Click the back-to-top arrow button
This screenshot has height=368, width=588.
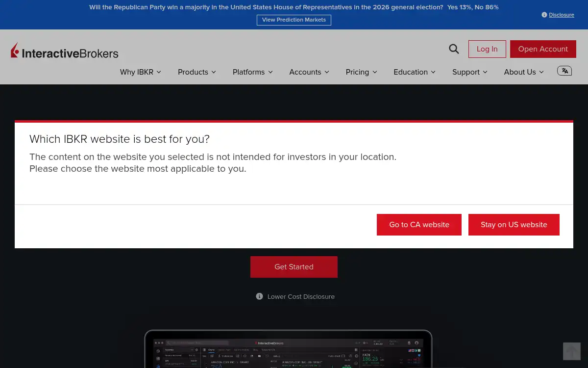click(572, 351)
